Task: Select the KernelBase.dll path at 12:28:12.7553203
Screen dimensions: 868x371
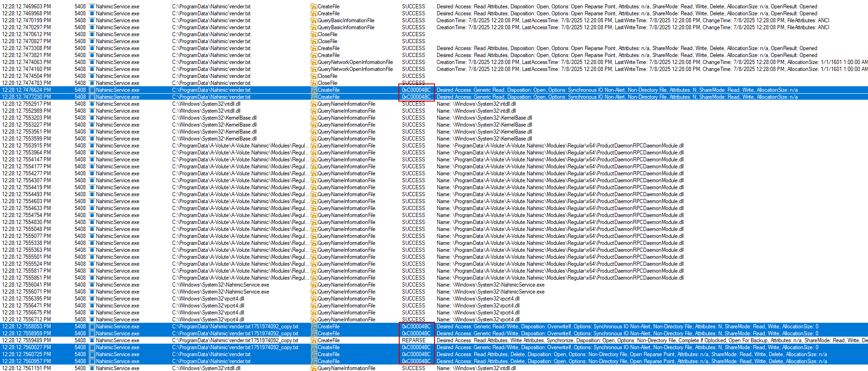Action: (214, 118)
